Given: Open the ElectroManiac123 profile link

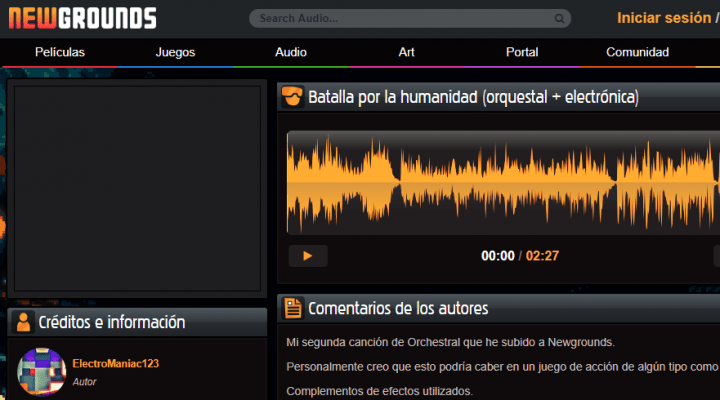Looking at the screenshot, I should [116, 364].
